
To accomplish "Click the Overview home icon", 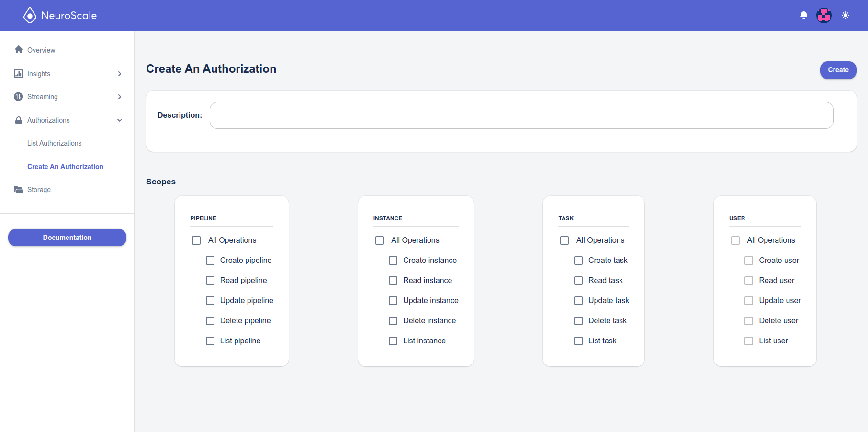I will point(19,50).
